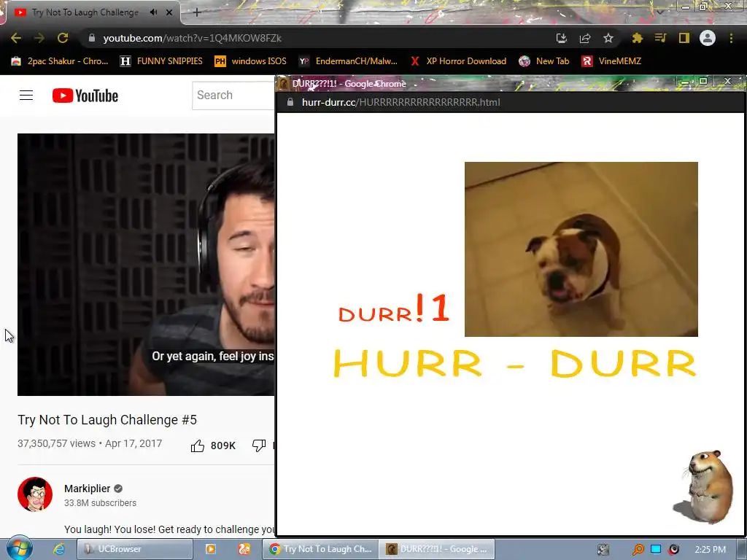This screenshot has width=747, height=560.
Task: Open a new tab with the plus button
Action: point(197,12)
